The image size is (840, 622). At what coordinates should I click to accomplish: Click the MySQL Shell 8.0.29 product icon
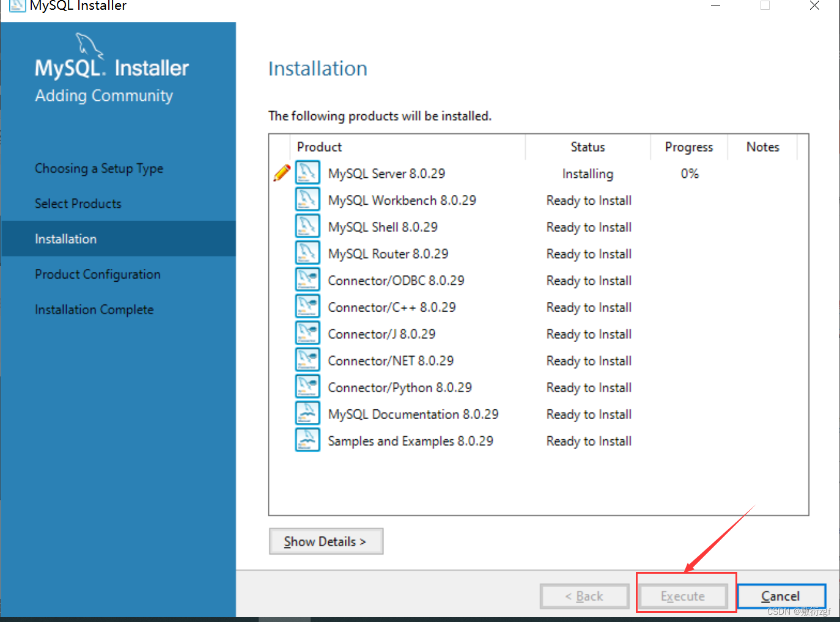tap(308, 227)
